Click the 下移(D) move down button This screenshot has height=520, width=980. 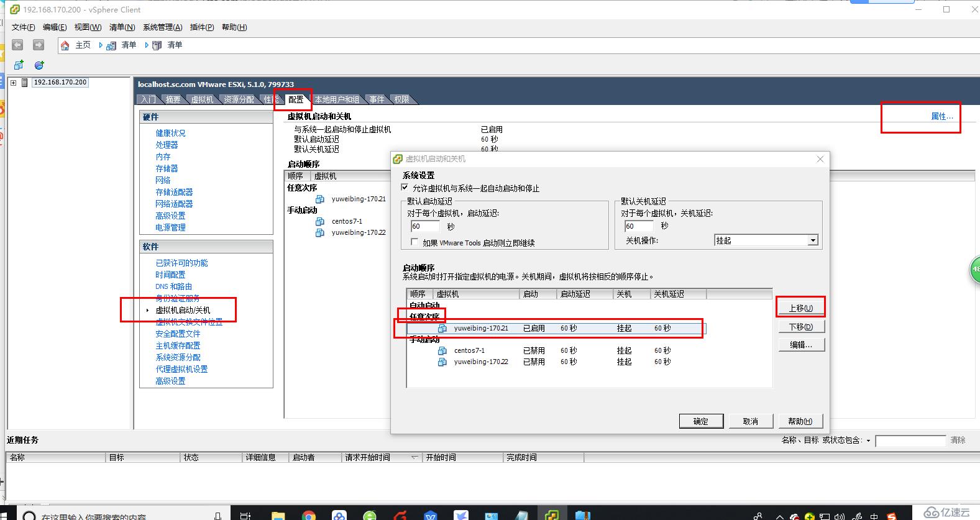[801, 327]
